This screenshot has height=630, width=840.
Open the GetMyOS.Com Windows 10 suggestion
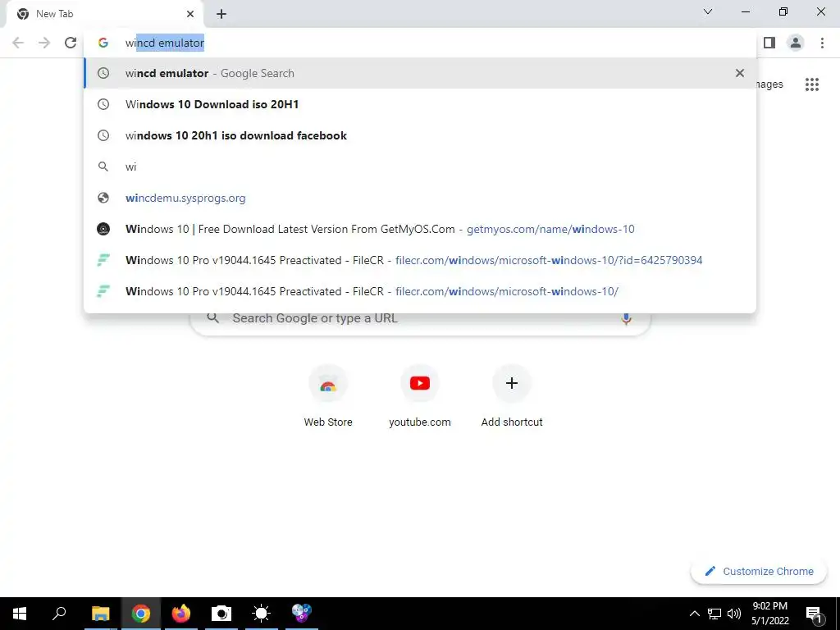[420, 229]
